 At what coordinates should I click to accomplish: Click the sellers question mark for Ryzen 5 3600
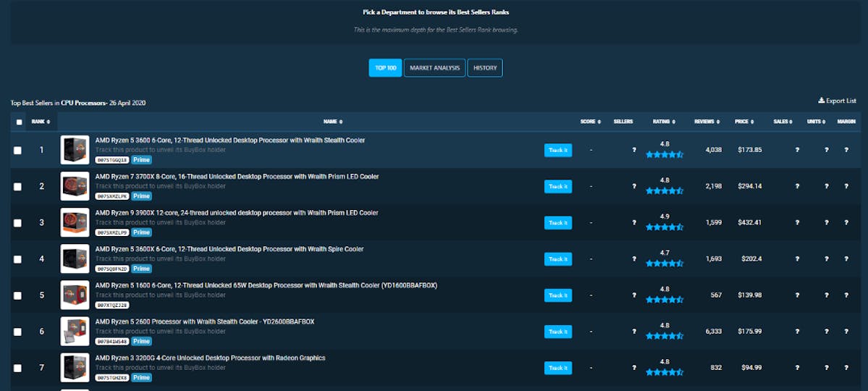[634, 150]
